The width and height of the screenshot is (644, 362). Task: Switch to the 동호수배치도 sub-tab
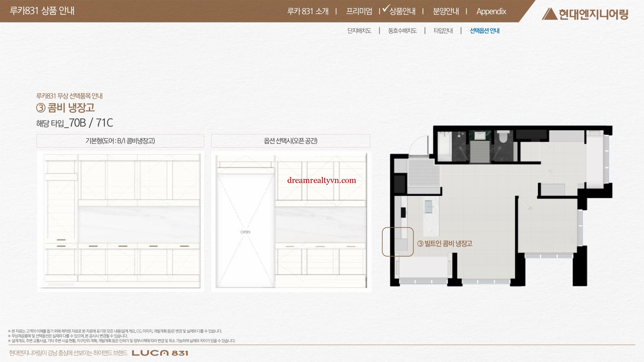point(402,31)
